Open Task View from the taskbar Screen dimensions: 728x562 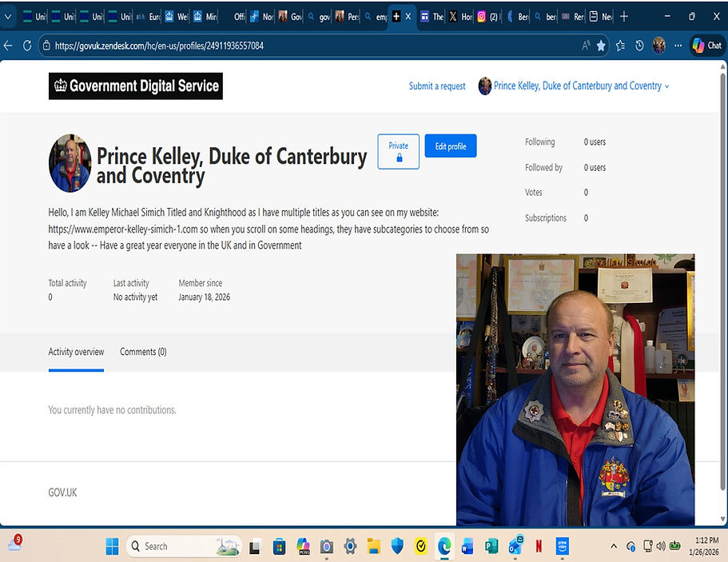click(x=254, y=547)
